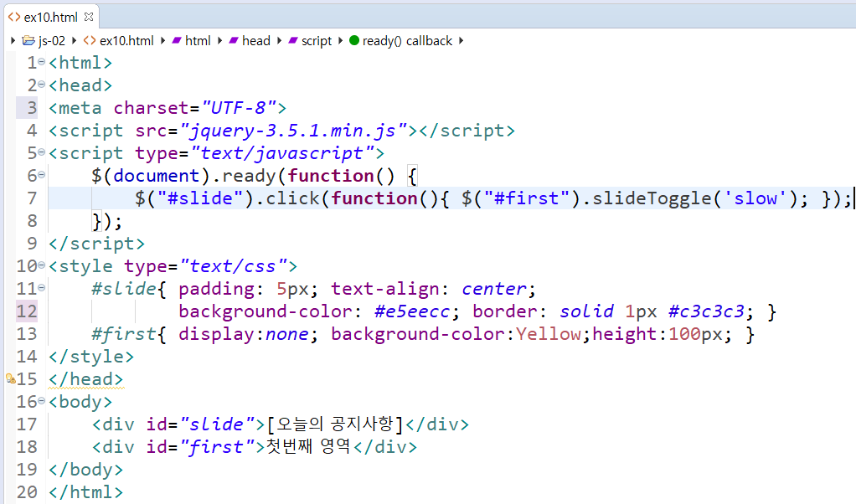Collapse the script fold on line 5
856x504 pixels.
coord(42,152)
